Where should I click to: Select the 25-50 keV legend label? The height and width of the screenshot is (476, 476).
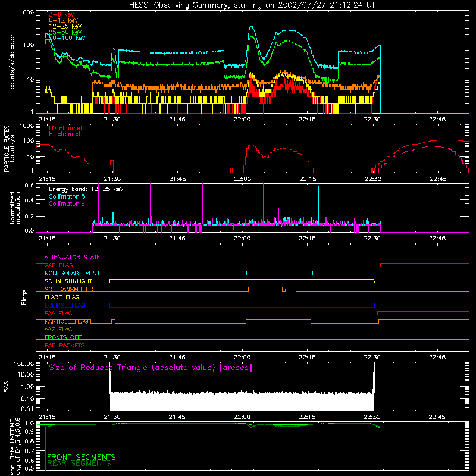point(65,32)
